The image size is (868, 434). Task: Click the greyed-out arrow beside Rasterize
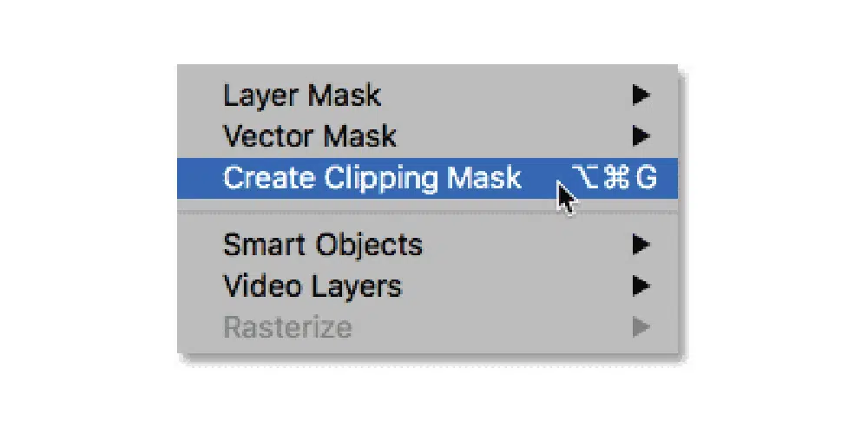[641, 327]
